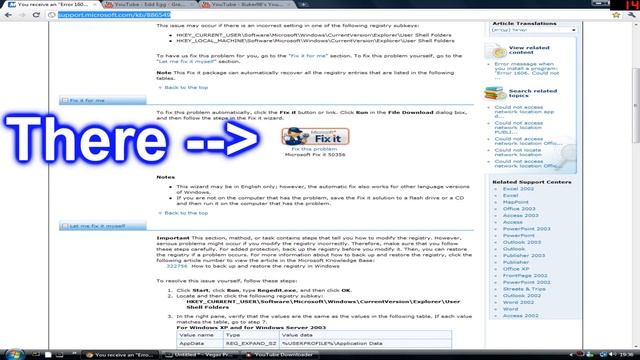The width and height of the screenshot is (640, 360).
Task: Click the volume icon in system tray
Action: coord(613,355)
